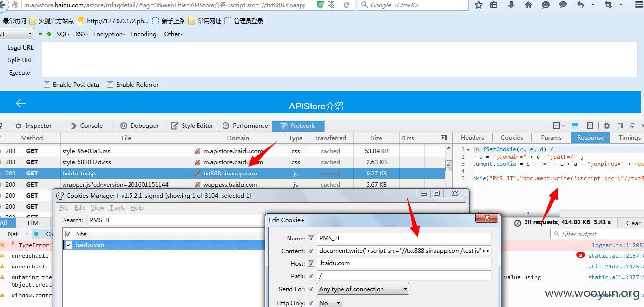Focus the Filter output field
644x307 pixels.
[596, 234]
